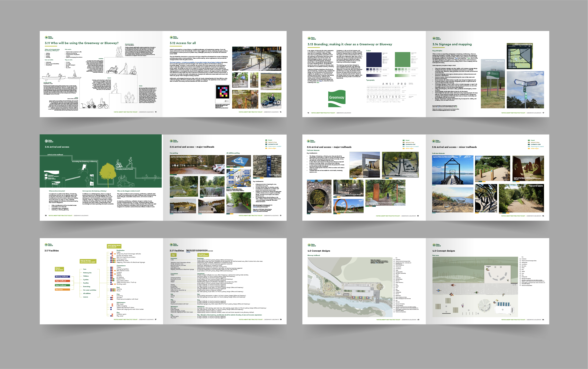Click the Fáilte Ireland logo on the 3.11 page

pyautogui.click(x=49, y=38)
